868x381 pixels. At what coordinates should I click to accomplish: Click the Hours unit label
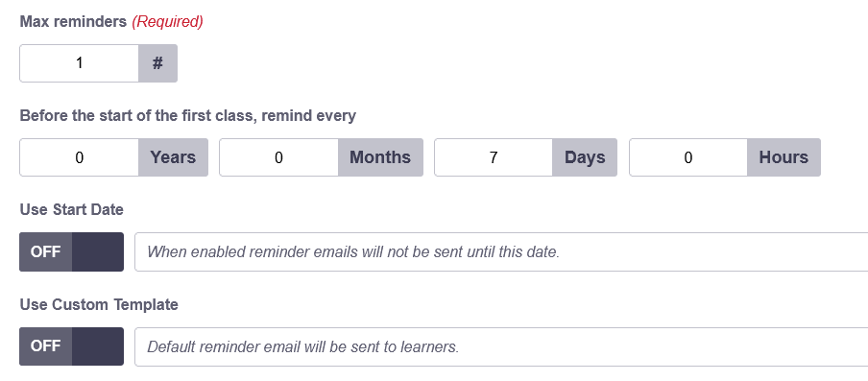784,157
